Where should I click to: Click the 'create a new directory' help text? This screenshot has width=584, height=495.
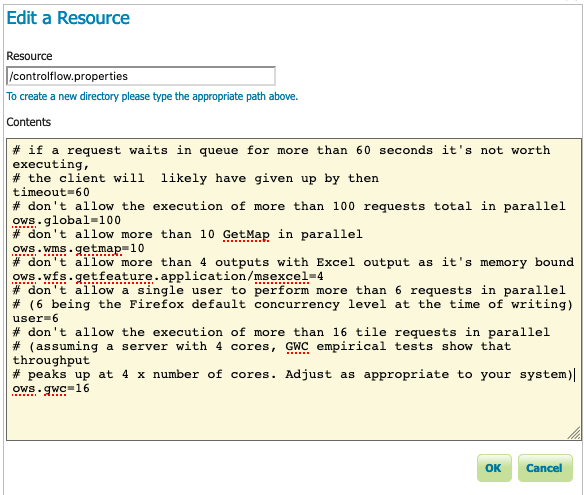(152, 96)
